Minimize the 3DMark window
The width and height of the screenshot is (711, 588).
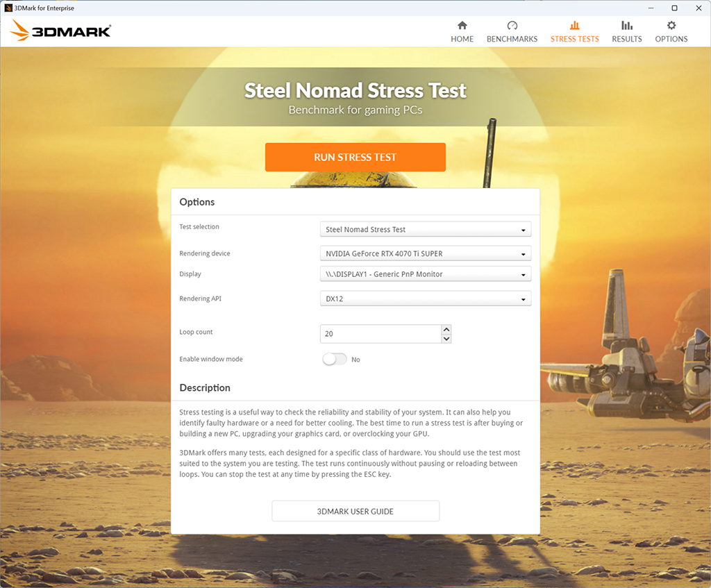pyautogui.click(x=651, y=8)
